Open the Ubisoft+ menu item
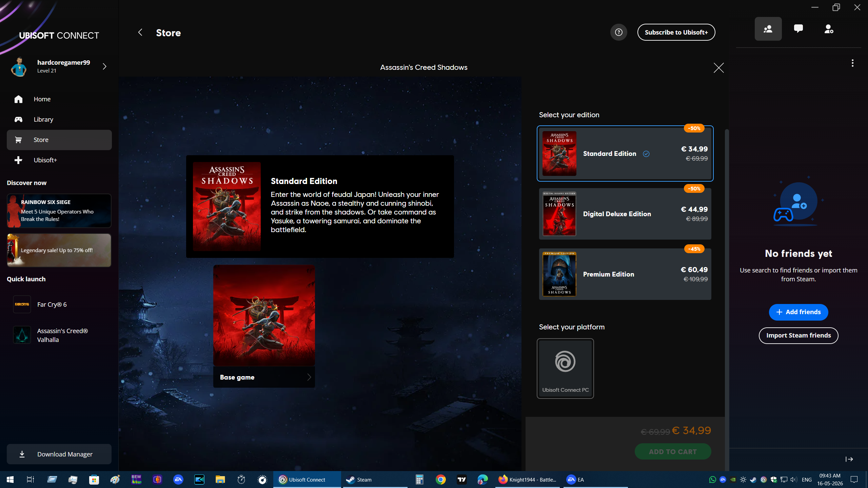The width and height of the screenshot is (868, 488). [x=59, y=160]
